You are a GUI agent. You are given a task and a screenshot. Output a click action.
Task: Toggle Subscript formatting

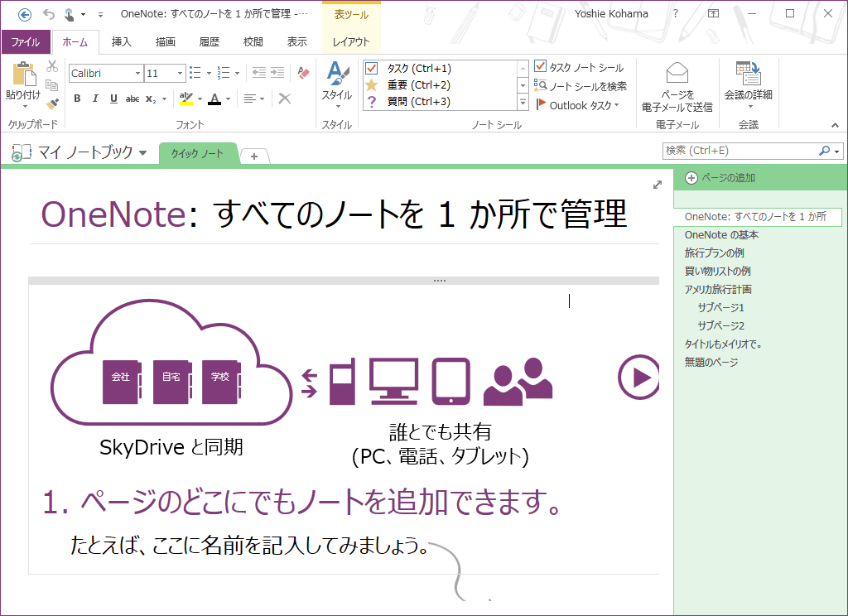pos(151,99)
